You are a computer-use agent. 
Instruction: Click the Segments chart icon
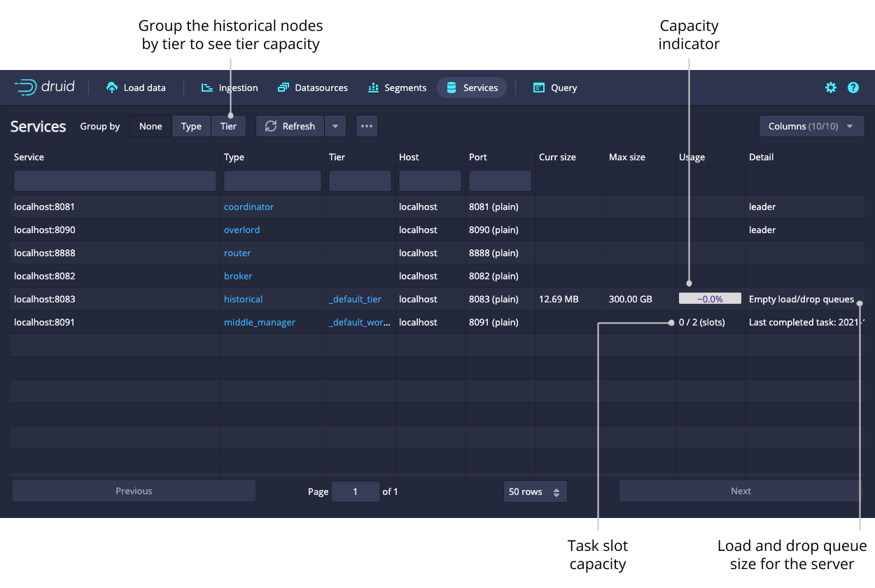[x=373, y=87]
